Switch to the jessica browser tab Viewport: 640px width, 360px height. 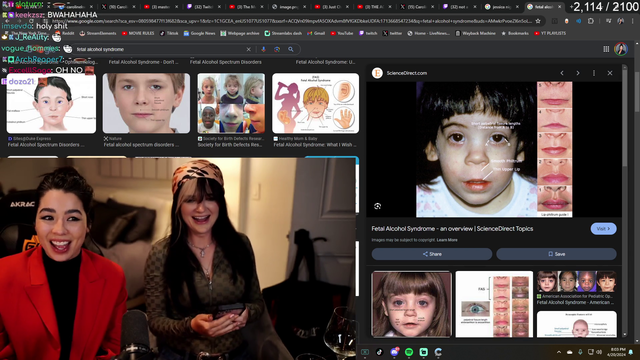[x=501, y=7]
